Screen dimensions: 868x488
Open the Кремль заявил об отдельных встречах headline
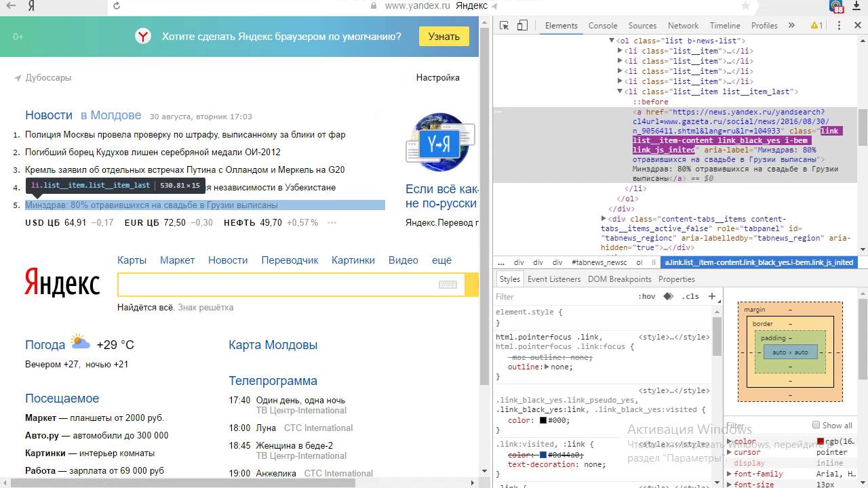[x=185, y=169]
